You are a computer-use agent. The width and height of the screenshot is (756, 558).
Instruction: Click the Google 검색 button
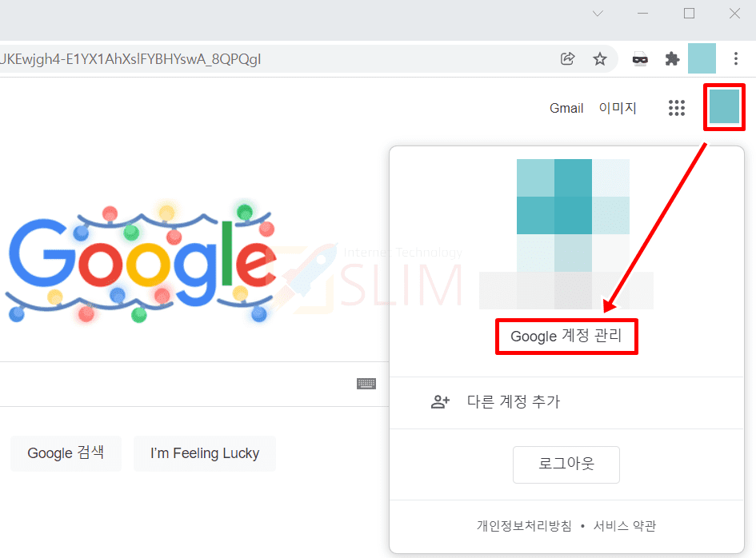click(x=66, y=453)
